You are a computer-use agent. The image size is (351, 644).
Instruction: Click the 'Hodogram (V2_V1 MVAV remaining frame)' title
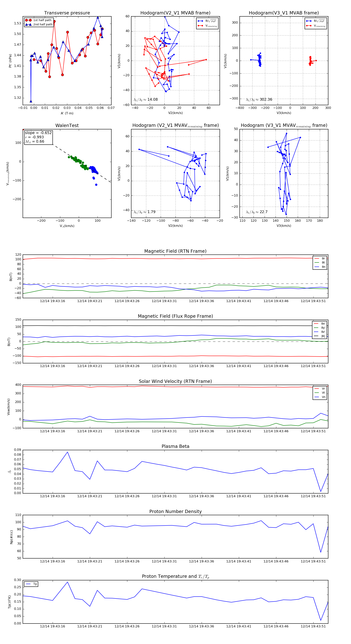(x=175, y=125)
